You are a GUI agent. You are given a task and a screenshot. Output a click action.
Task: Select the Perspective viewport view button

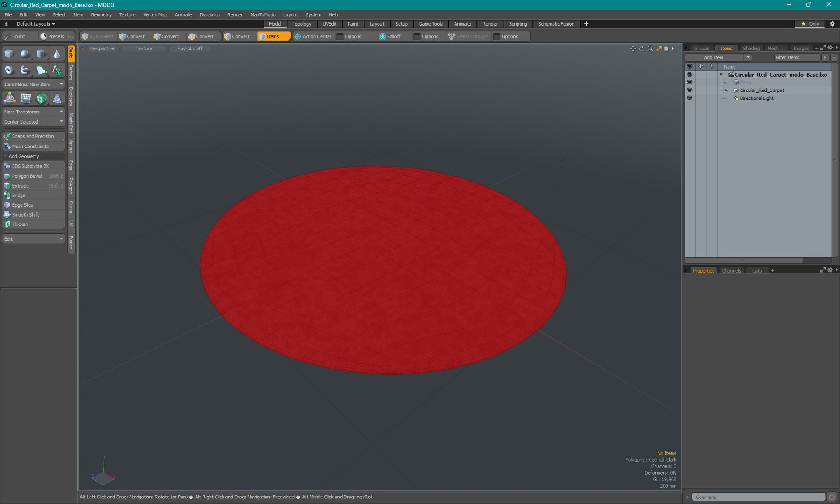click(102, 49)
